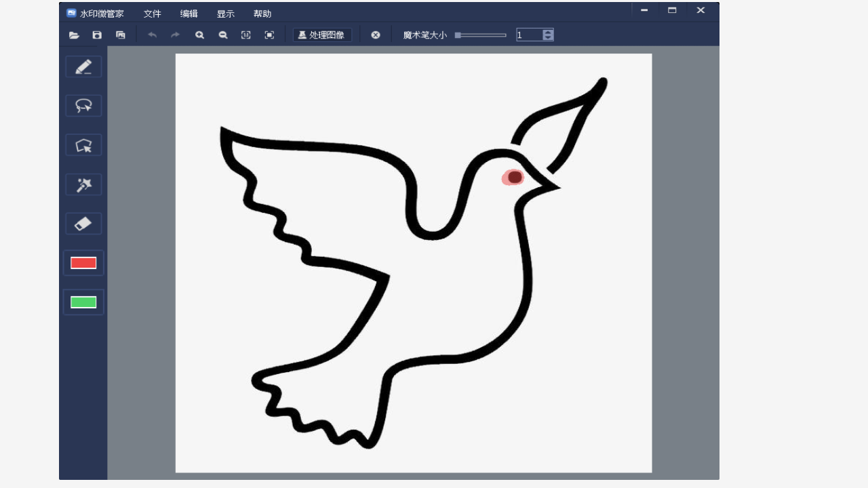
Task: Activate the magic wand tool
Action: (x=83, y=184)
